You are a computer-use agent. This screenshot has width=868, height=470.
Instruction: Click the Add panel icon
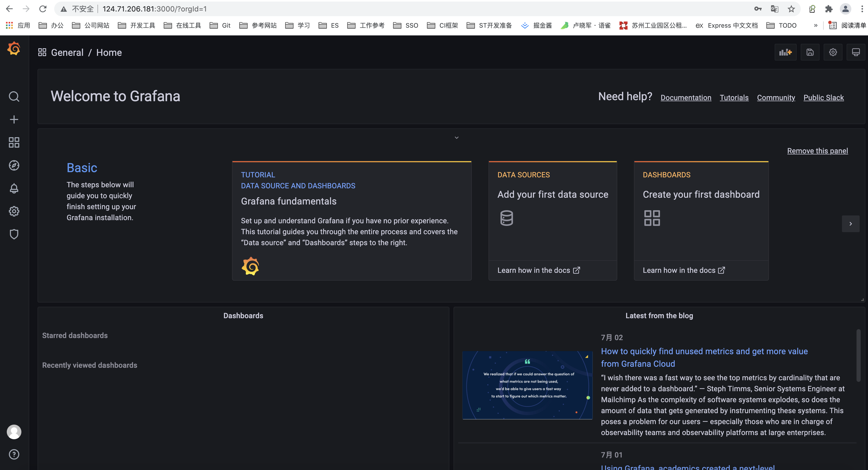tap(785, 52)
